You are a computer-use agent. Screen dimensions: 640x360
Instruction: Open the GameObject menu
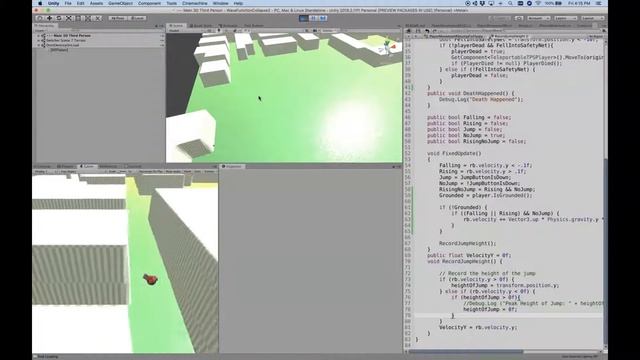(x=120, y=3)
